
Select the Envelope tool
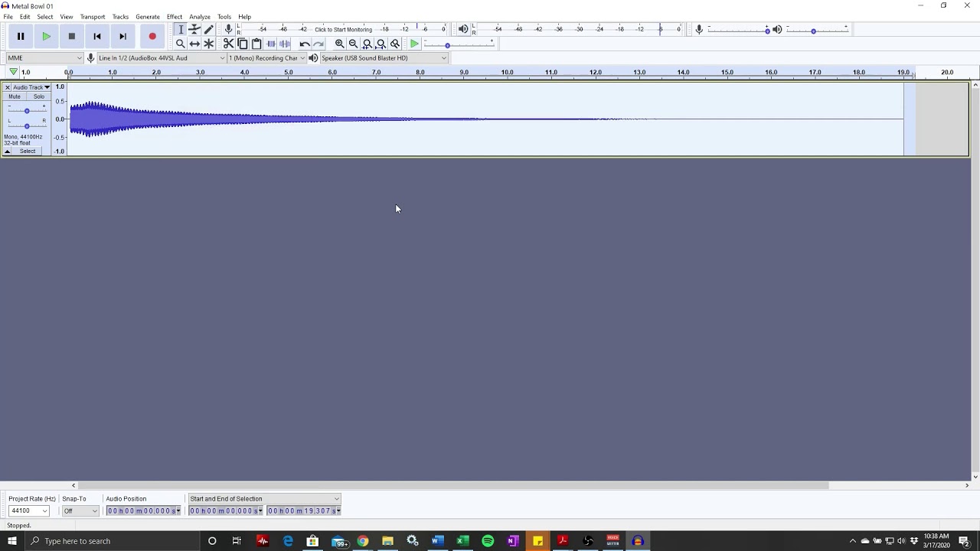194,29
